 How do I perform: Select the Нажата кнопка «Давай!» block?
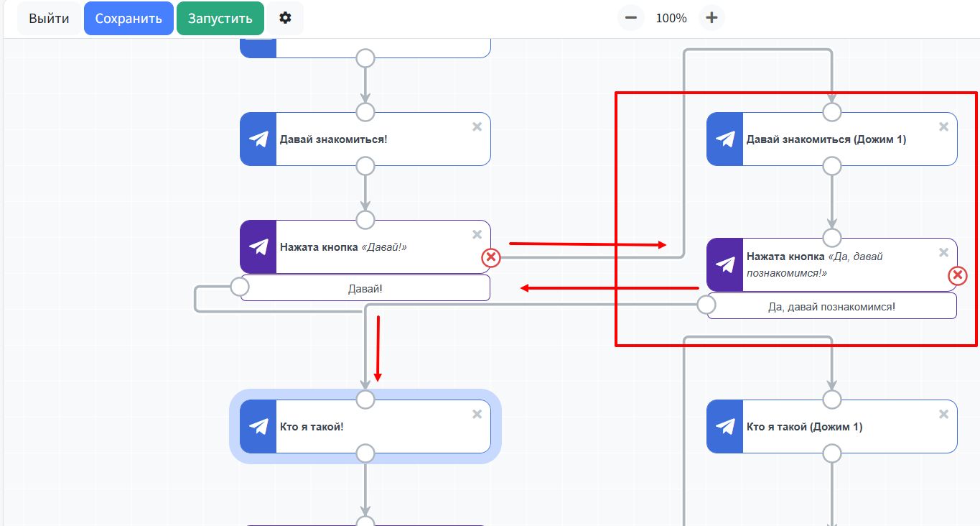(365, 247)
